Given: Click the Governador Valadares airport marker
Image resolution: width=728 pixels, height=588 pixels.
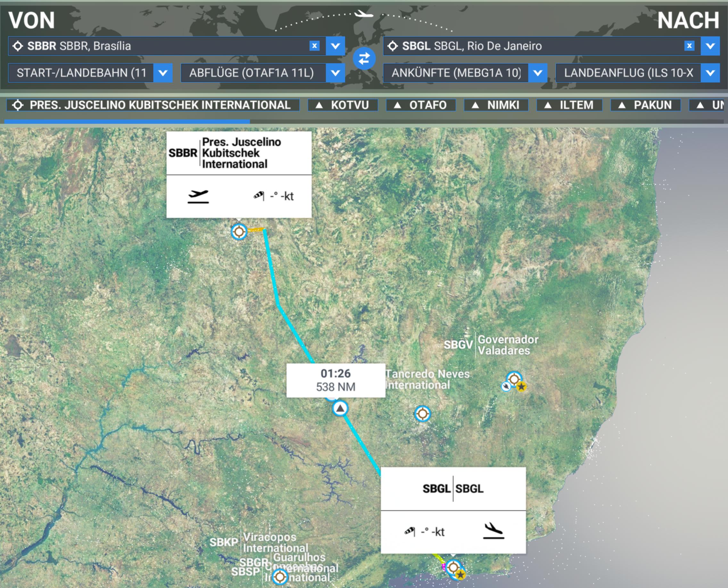Looking at the screenshot, I should coord(514,379).
